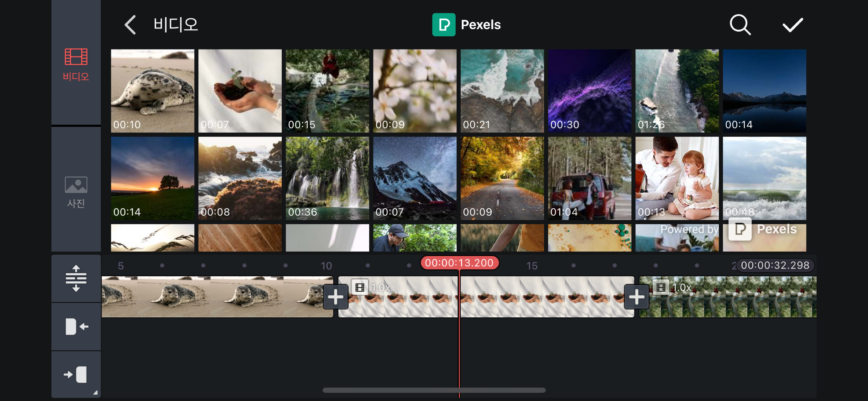Tap the 10 second ruler mark
The height and width of the screenshot is (401, 868).
coord(326,266)
